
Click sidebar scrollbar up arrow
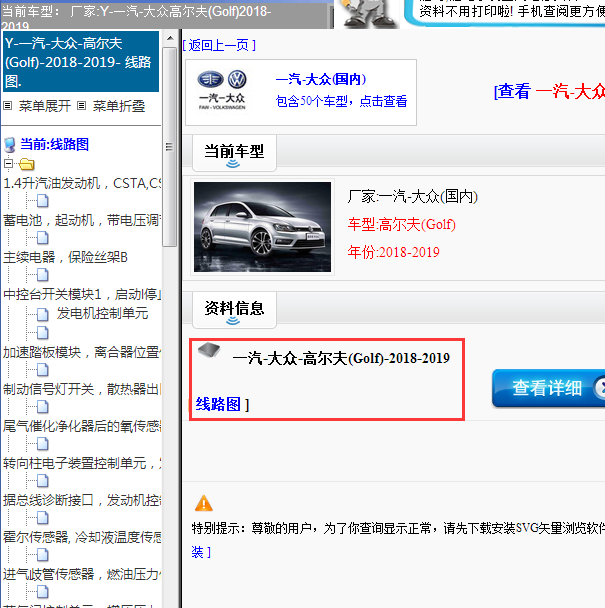coord(169,38)
